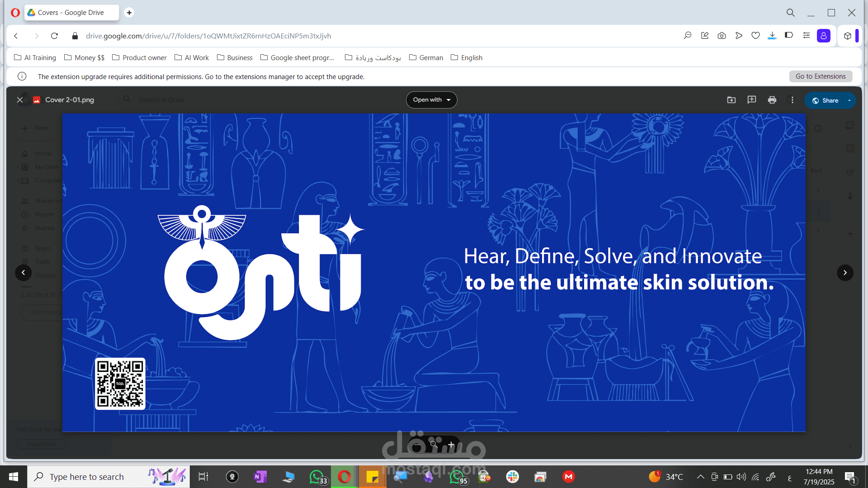Screen dimensions: 868x488
Task: Open OneNote from the taskbar
Action: (260, 477)
